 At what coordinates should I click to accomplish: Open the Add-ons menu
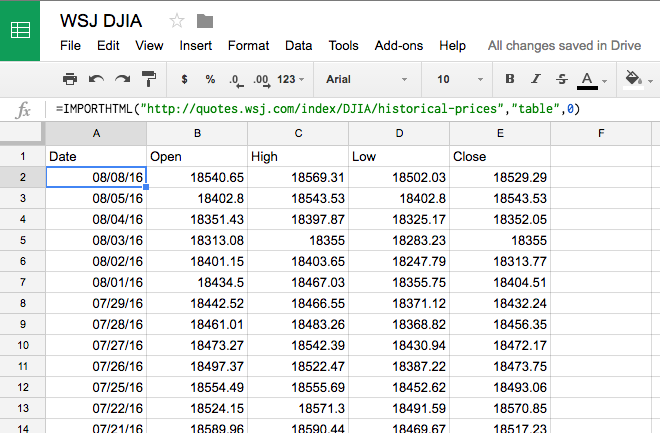[x=399, y=45]
